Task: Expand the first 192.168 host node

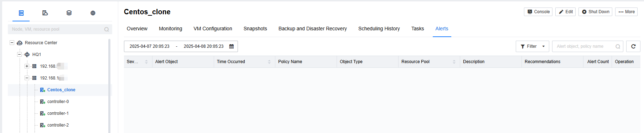Action: click(27, 66)
